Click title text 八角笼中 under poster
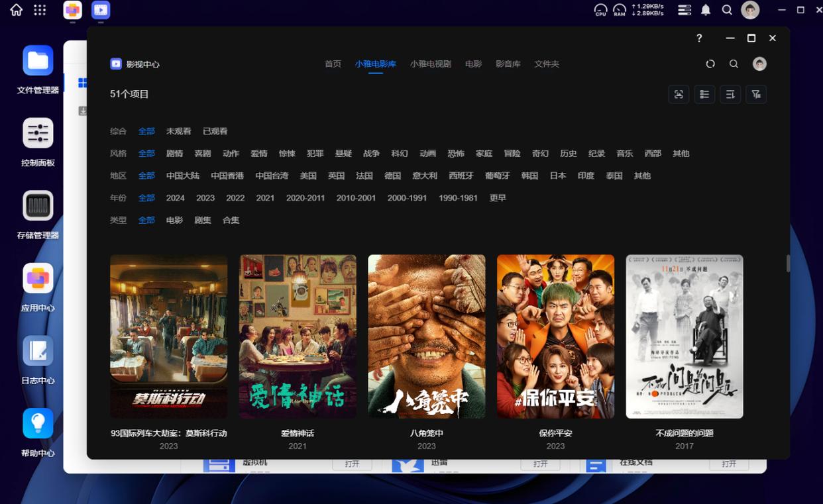This screenshot has height=504, width=823. point(426,433)
